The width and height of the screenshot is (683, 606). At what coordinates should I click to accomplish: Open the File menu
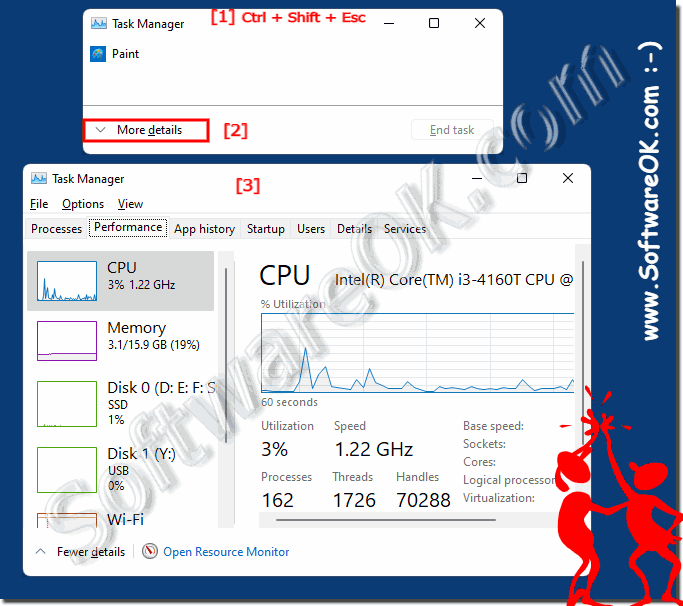pyautogui.click(x=39, y=204)
